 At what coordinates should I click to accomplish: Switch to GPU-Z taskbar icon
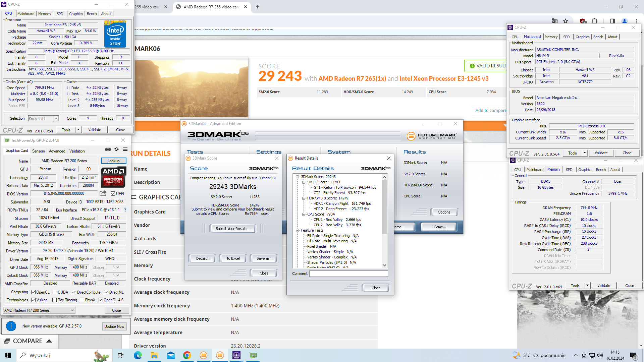pyautogui.click(x=253, y=355)
